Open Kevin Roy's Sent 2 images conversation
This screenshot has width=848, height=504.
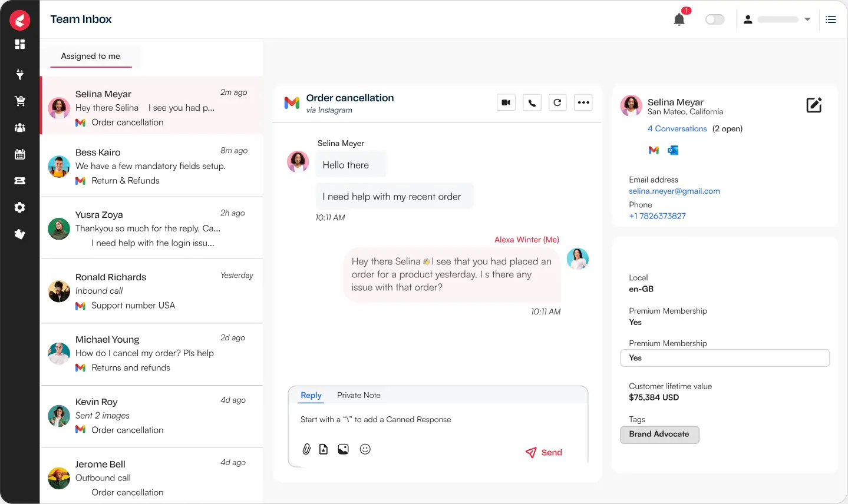[x=151, y=416]
